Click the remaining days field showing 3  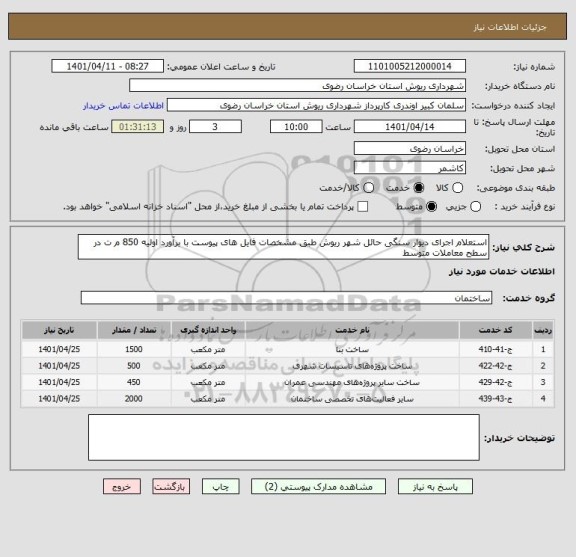(215, 127)
